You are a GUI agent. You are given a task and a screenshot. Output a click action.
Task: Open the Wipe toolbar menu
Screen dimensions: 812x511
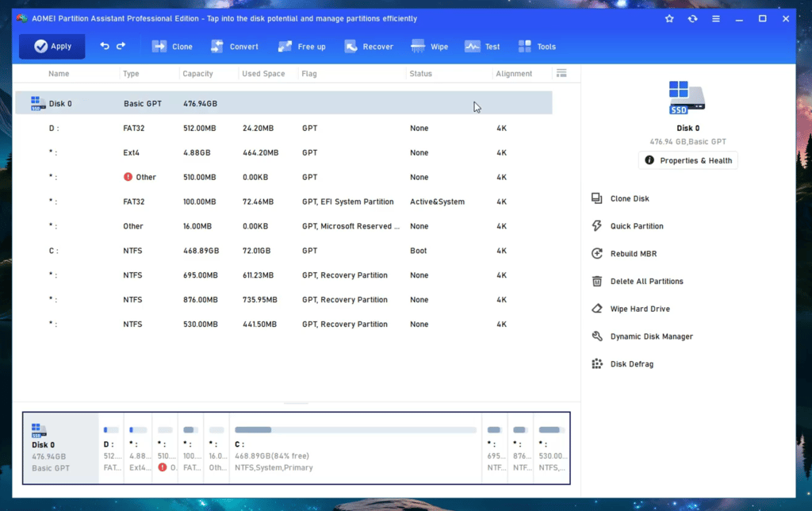coord(429,47)
